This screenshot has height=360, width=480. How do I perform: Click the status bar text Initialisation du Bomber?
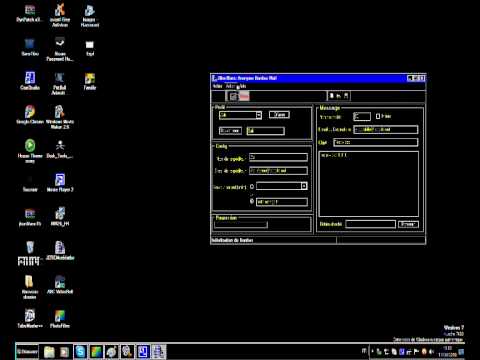click(x=233, y=240)
